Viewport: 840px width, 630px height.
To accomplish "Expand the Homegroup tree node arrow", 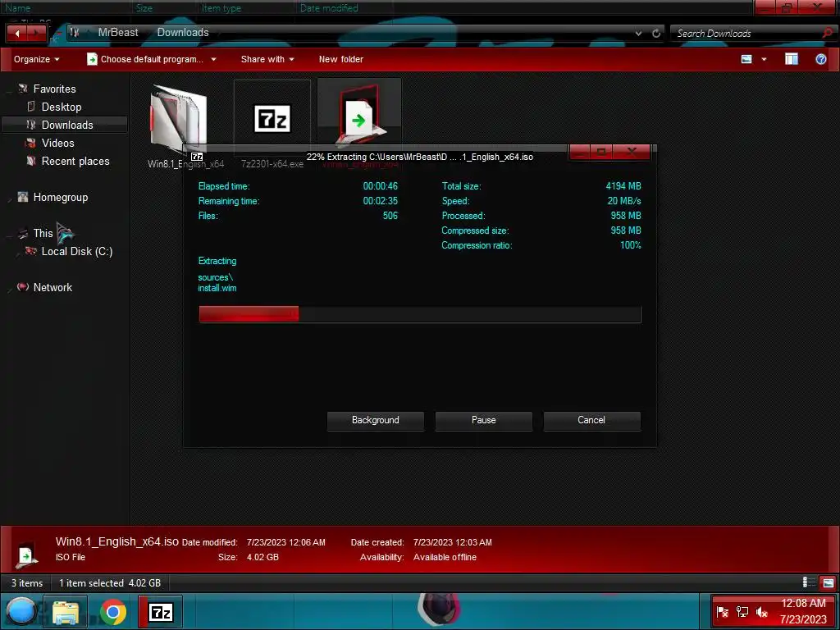I will tap(10, 199).
